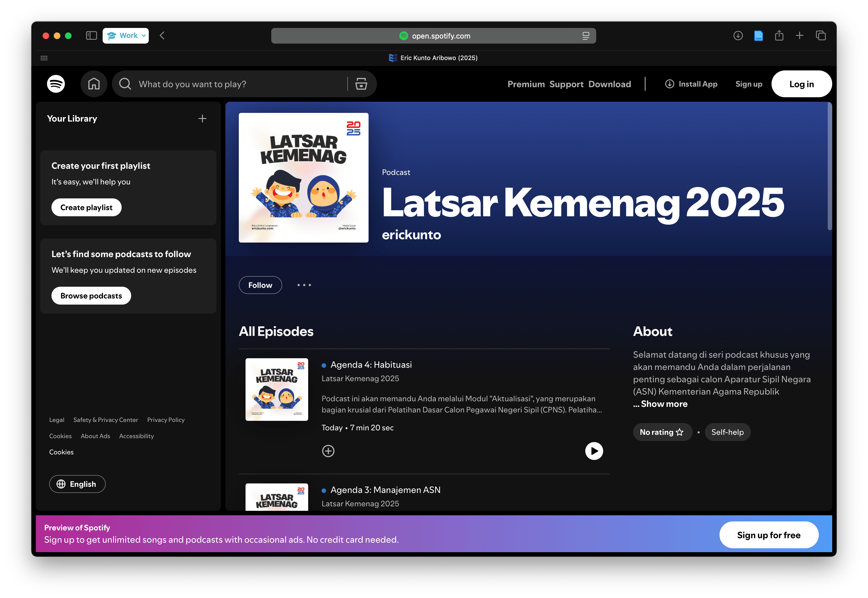Click the Sign up for free button
Image resolution: width=868 pixels, height=598 pixels.
point(768,535)
